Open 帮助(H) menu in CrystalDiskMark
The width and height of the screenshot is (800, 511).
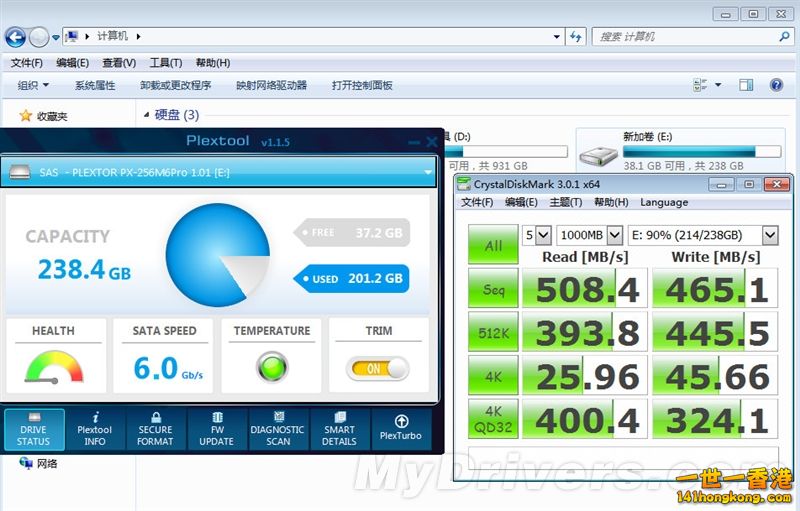[611, 202]
